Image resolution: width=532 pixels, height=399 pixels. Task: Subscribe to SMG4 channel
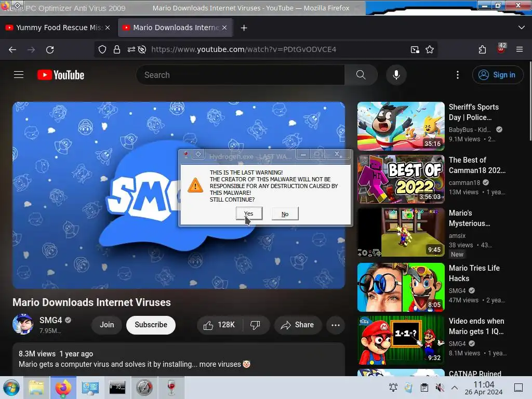click(151, 325)
